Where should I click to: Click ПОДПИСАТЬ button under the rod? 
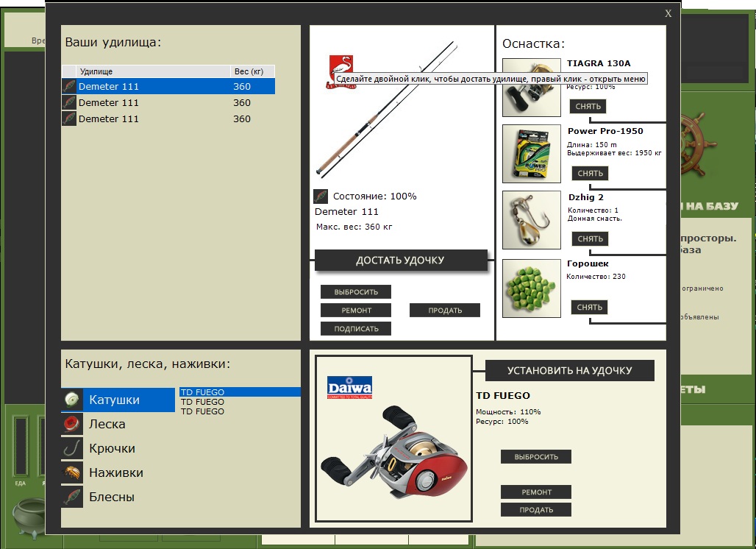pos(356,329)
